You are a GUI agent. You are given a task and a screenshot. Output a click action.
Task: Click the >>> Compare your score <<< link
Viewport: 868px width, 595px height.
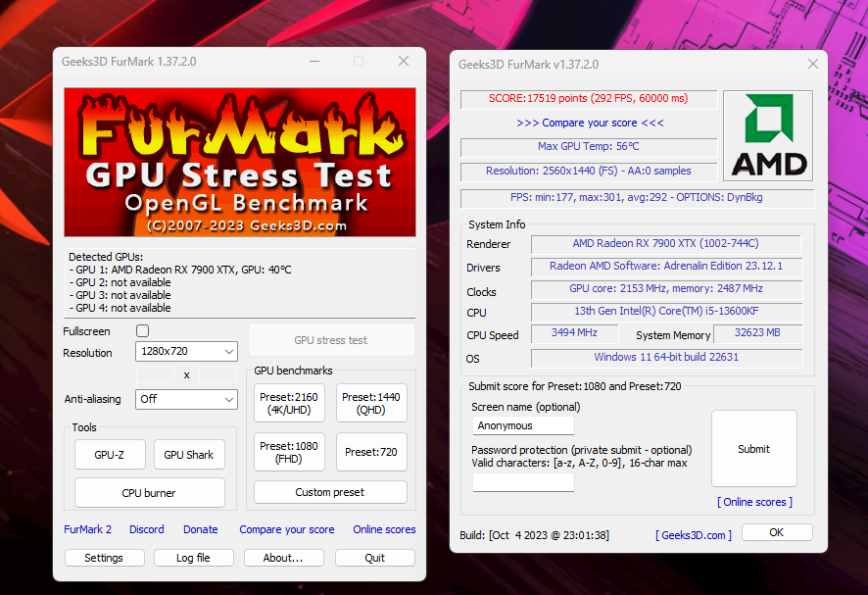(590, 123)
